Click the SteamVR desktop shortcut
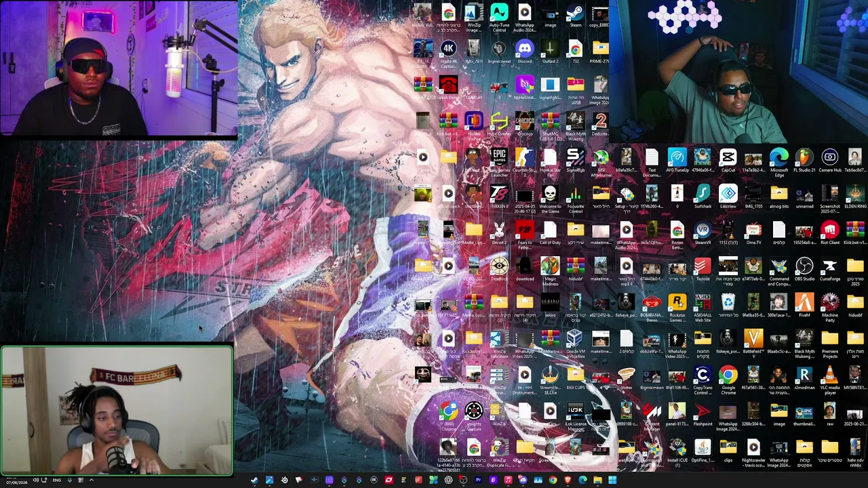 click(703, 234)
